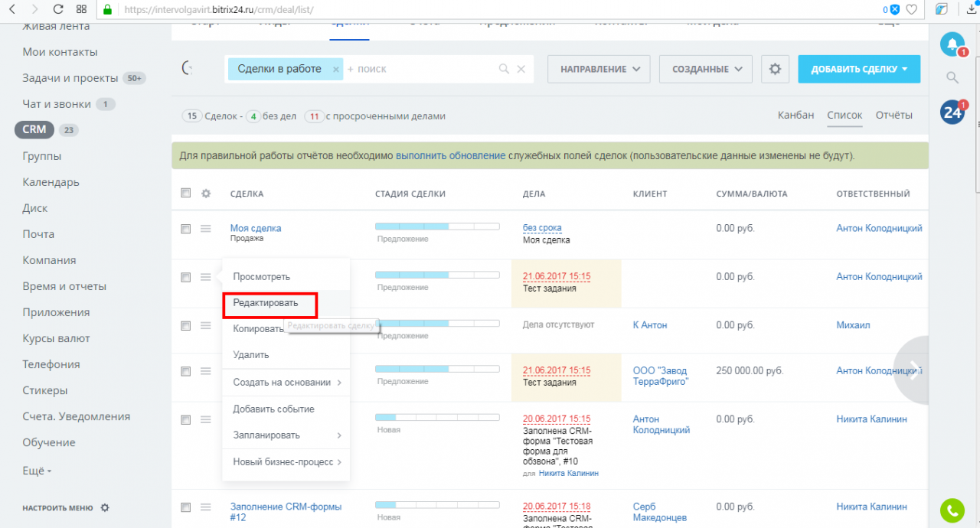Open row menu for K Антон deal

[x=206, y=325]
